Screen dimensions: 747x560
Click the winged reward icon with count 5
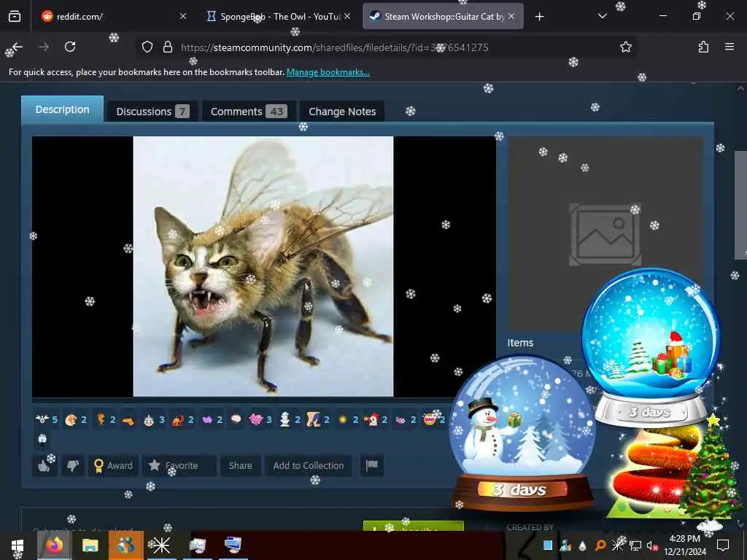coord(47,419)
